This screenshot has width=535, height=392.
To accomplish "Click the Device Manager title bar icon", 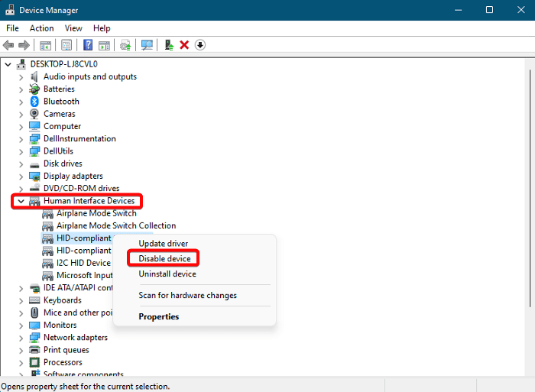I will click(9, 10).
